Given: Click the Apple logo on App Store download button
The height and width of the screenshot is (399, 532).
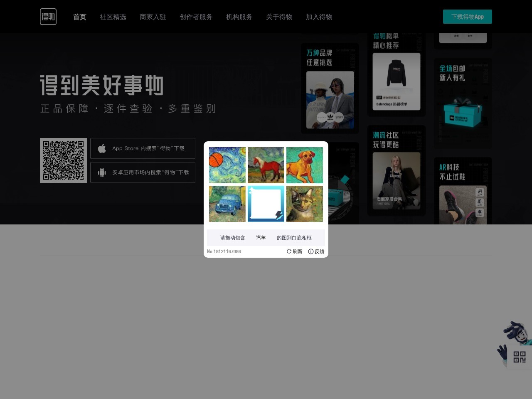Looking at the screenshot, I should point(101,148).
